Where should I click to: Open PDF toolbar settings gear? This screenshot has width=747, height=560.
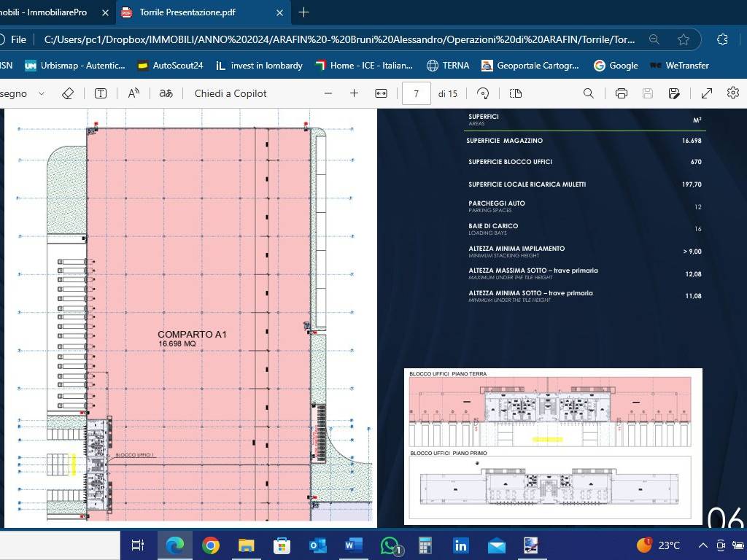(733, 93)
